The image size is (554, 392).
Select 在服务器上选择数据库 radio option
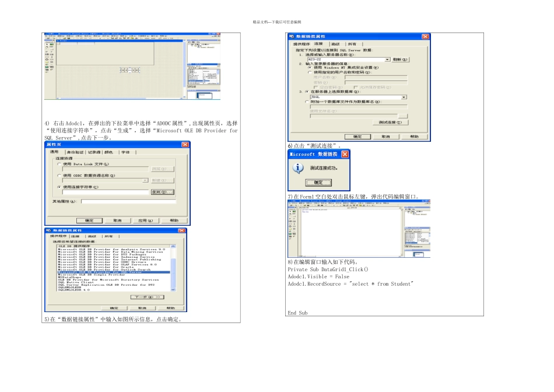click(307, 92)
